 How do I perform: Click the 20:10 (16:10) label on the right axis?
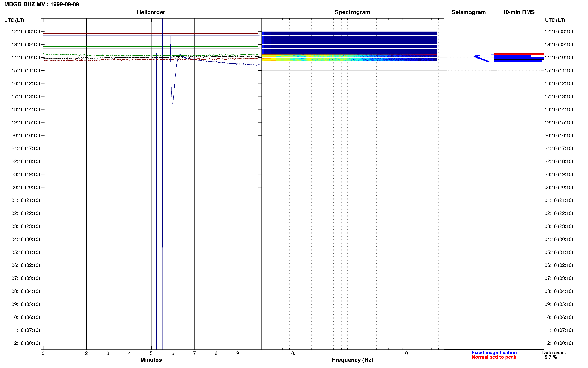pos(559,135)
